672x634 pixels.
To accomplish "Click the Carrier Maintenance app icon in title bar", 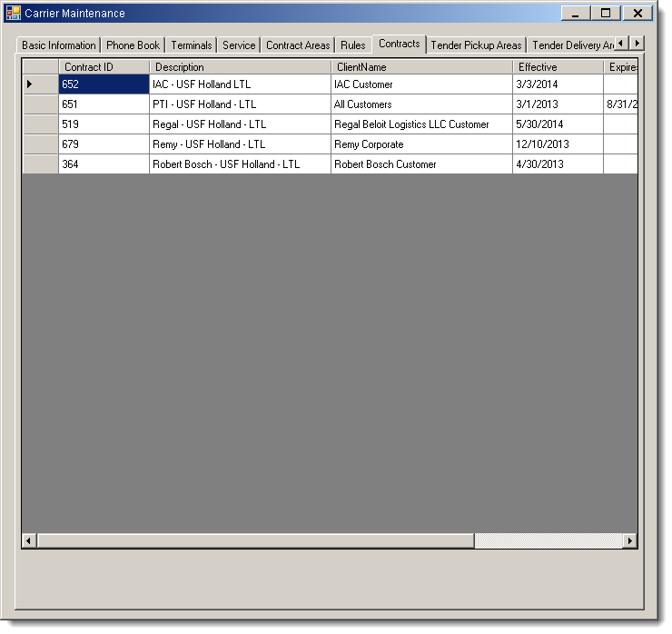I will [x=14, y=13].
